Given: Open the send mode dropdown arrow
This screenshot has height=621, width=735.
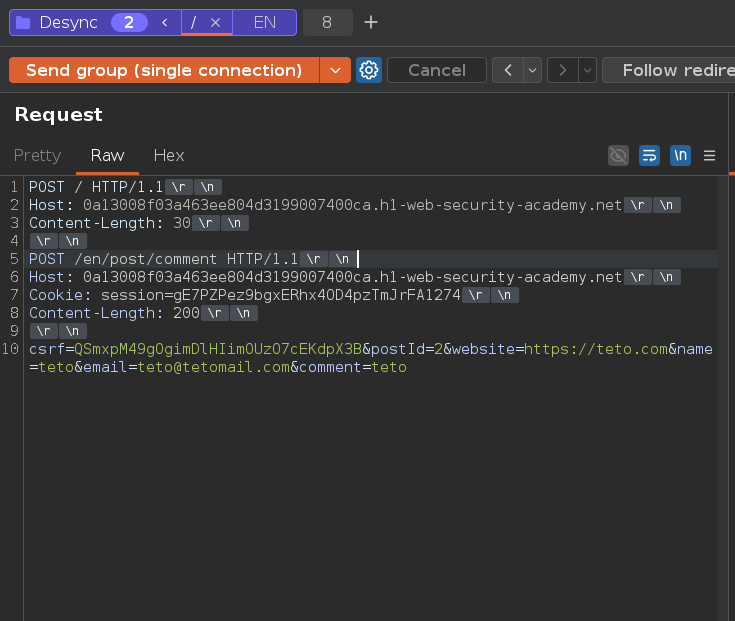Looking at the screenshot, I should click(x=335, y=70).
